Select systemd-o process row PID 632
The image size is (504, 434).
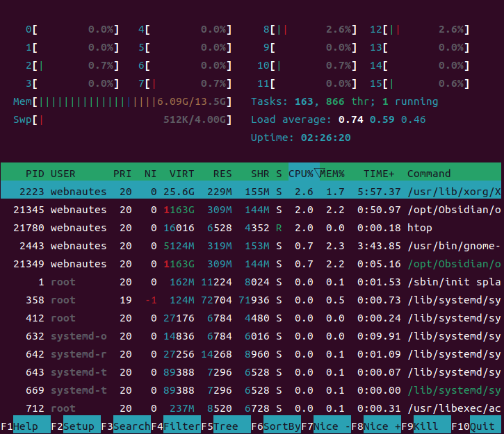pos(251,336)
